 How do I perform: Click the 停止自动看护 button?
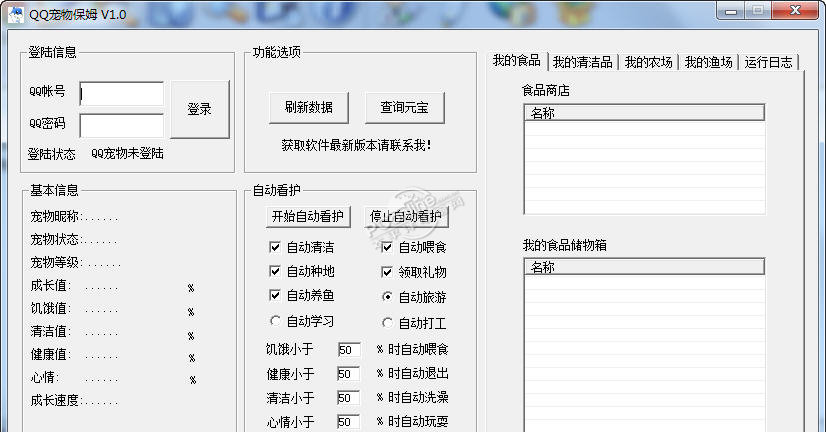(406, 217)
